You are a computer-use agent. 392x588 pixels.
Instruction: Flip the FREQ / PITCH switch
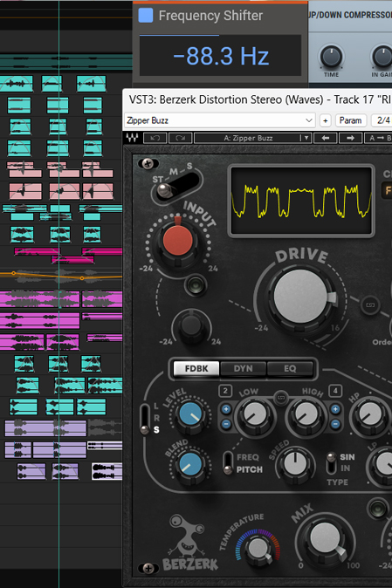[x=228, y=463]
